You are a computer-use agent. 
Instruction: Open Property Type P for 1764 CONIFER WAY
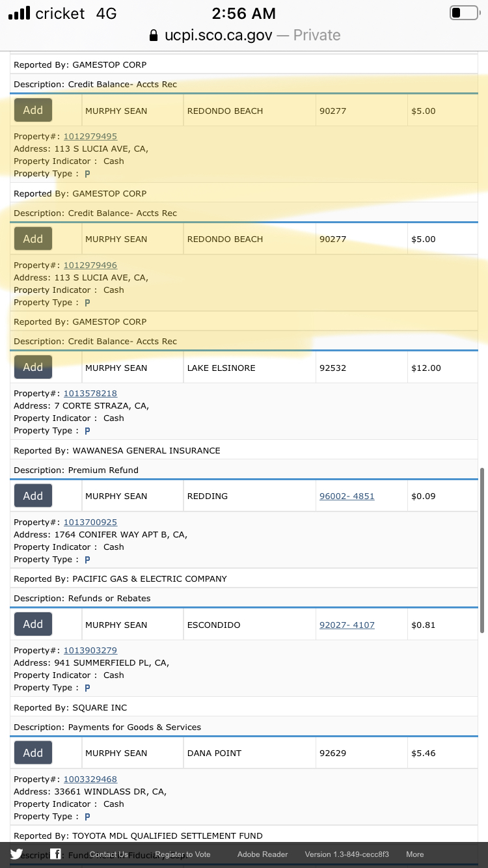click(x=87, y=560)
